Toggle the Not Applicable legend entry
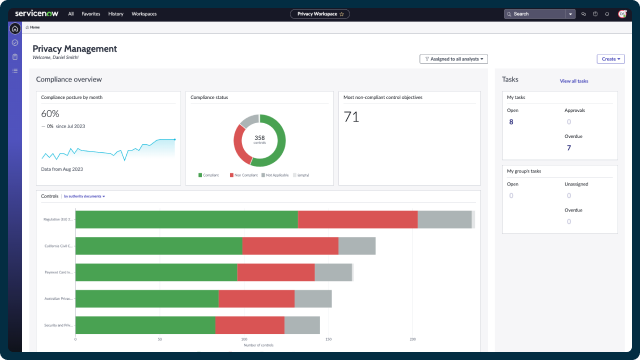Image resolution: width=640 pixels, height=360 pixels. pyautogui.click(x=275, y=175)
